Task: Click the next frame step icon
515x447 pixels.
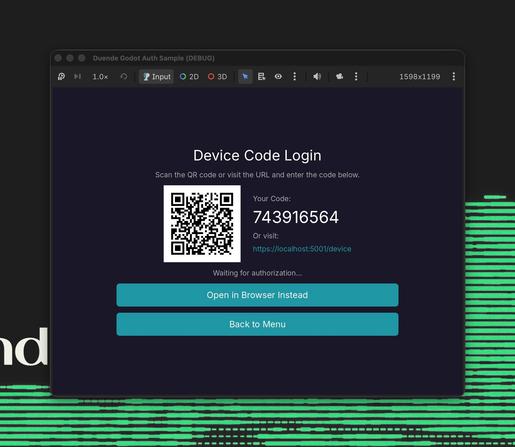Action: (x=77, y=77)
